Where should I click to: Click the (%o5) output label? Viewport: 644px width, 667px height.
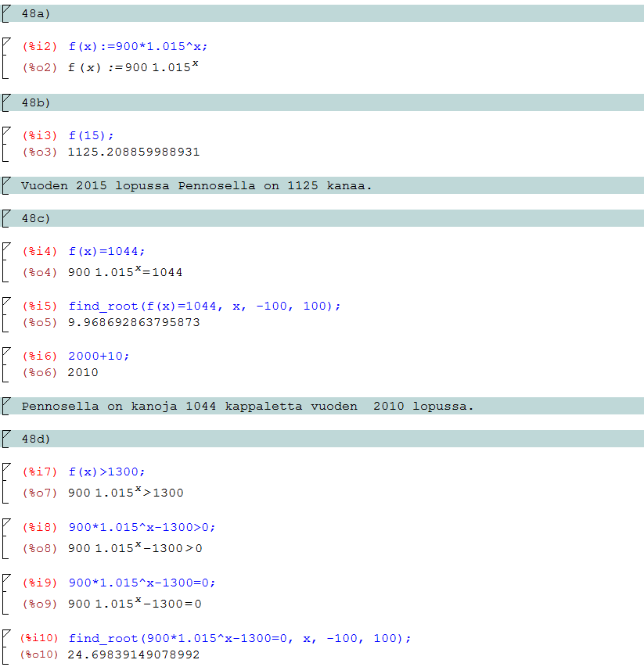(40, 322)
